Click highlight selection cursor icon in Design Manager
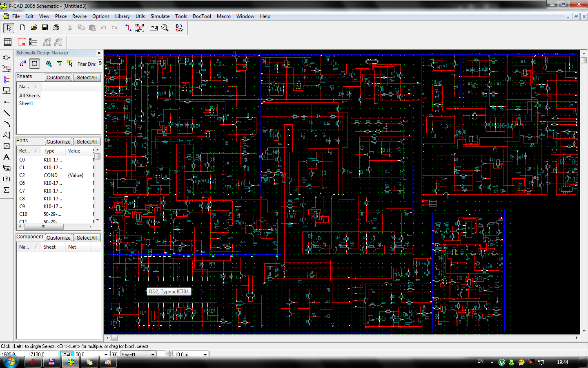588x368 pixels. (x=70, y=63)
